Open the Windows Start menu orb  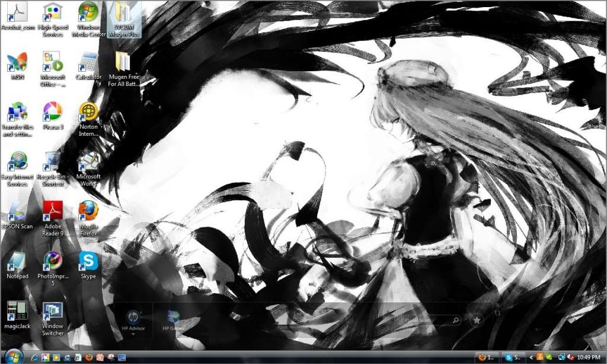pos(14,357)
